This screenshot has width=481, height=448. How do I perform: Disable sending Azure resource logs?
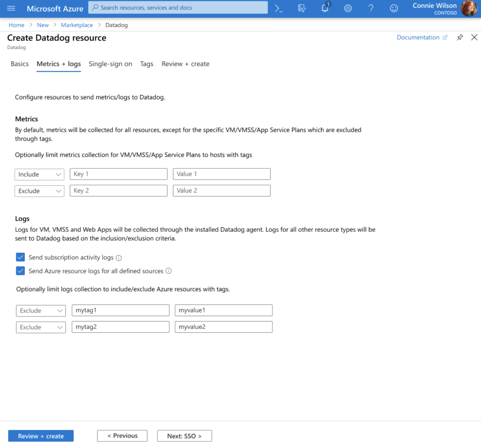(x=20, y=271)
